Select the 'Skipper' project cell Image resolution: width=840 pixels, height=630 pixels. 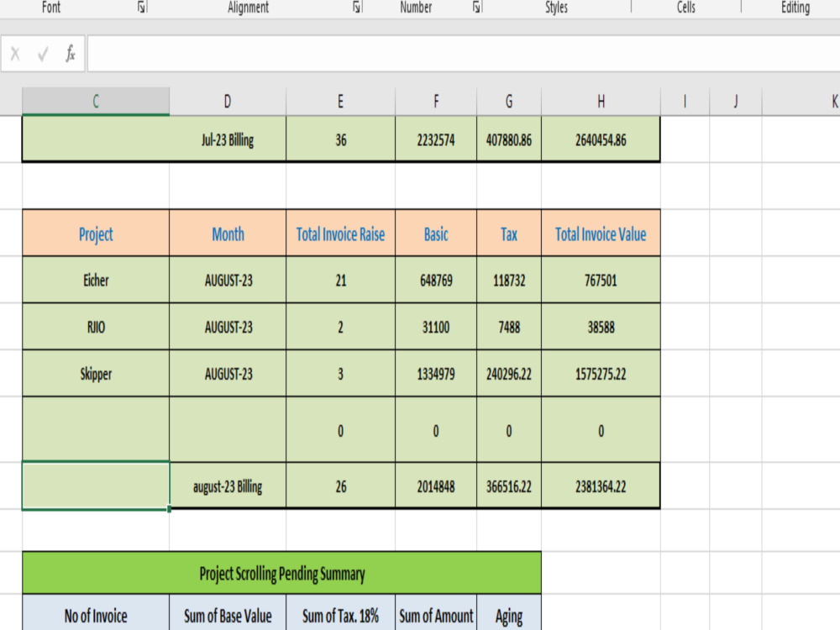point(96,374)
